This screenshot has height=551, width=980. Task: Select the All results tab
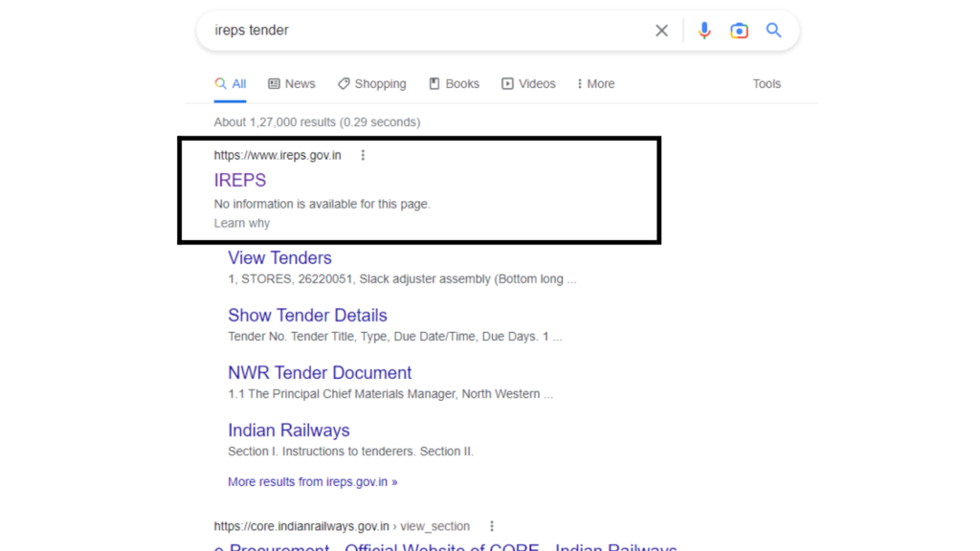pos(231,84)
